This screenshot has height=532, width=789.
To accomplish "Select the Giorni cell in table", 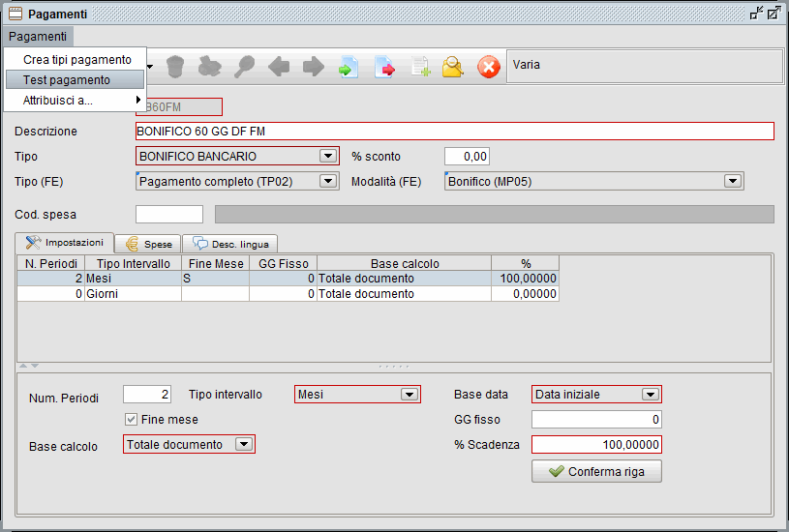I will [x=134, y=294].
